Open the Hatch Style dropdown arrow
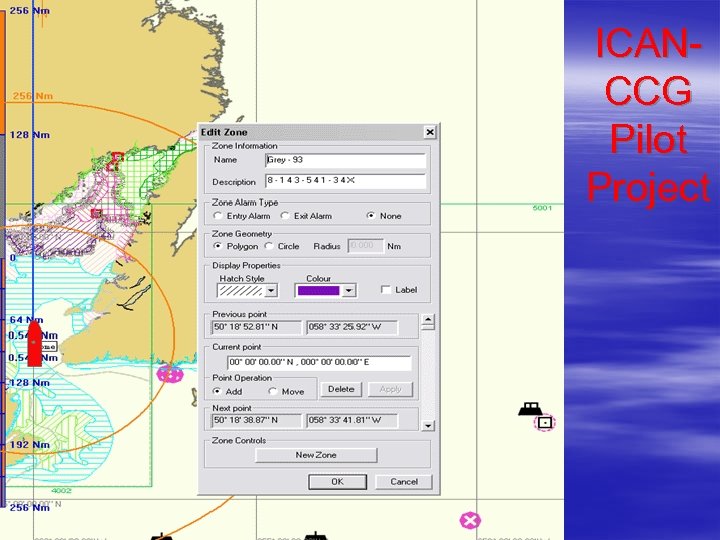The image size is (720, 540). tap(271, 291)
